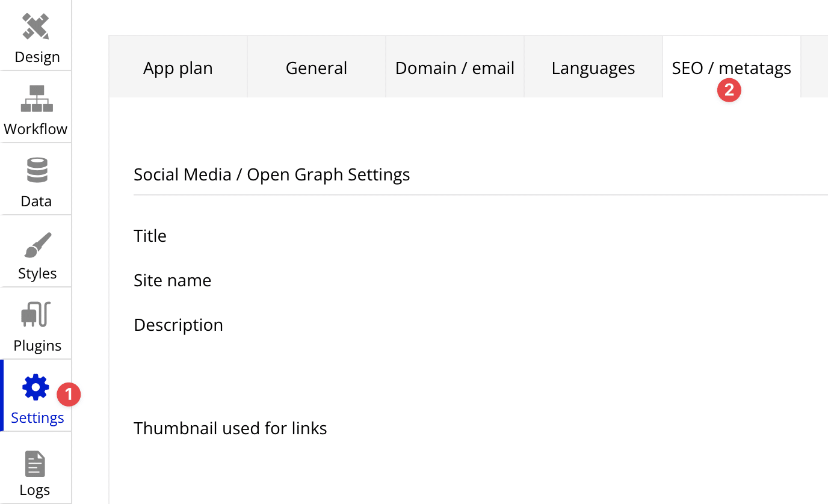This screenshot has width=828, height=504.
Task: Click the Social Media / Open Graph Settings heading
Action: (272, 174)
